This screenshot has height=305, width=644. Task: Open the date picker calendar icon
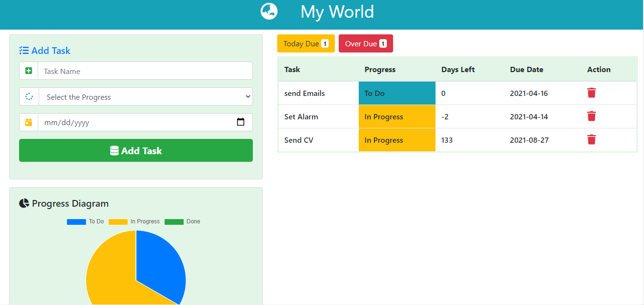click(241, 122)
